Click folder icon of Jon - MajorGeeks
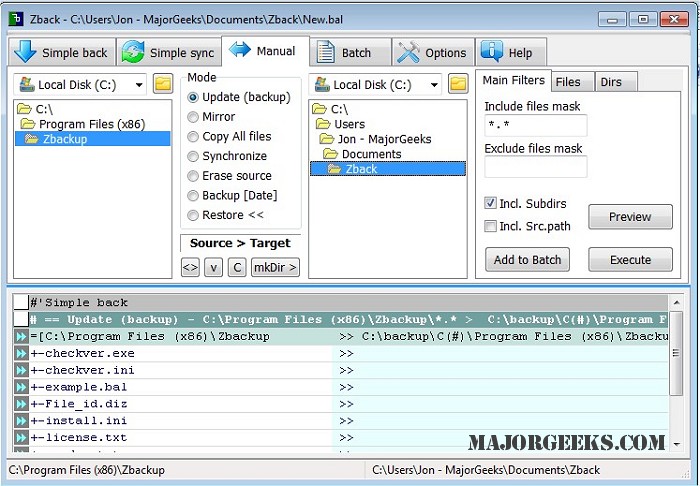 point(327,139)
